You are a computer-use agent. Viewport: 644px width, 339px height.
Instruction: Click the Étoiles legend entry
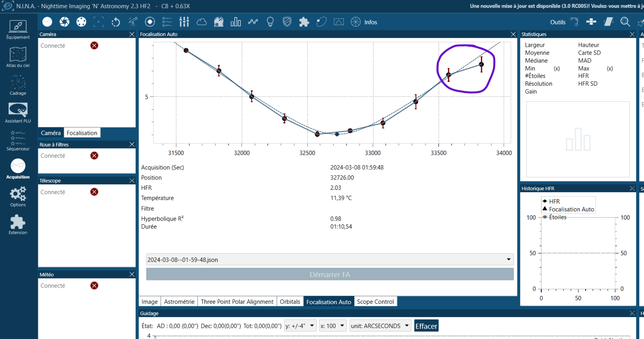tap(554, 217)
